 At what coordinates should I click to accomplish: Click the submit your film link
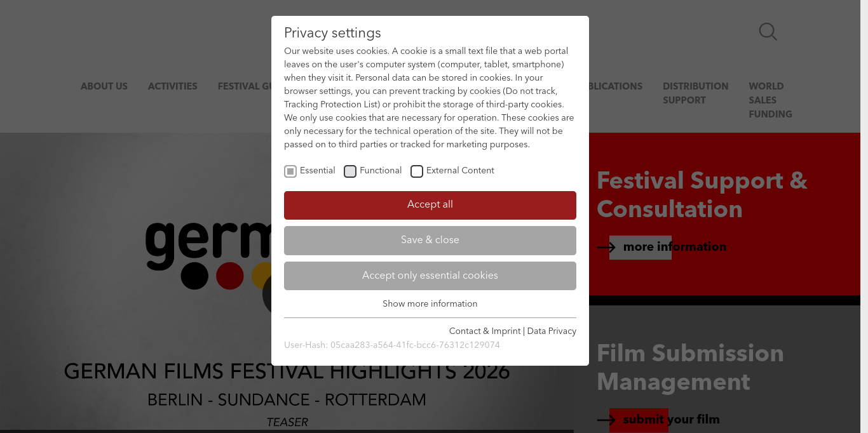[672, 420]
